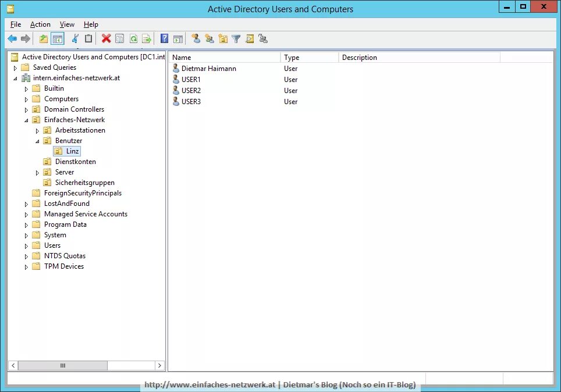Expand the Builtin container
The image size is (561, 392).
tap(26, 89)
